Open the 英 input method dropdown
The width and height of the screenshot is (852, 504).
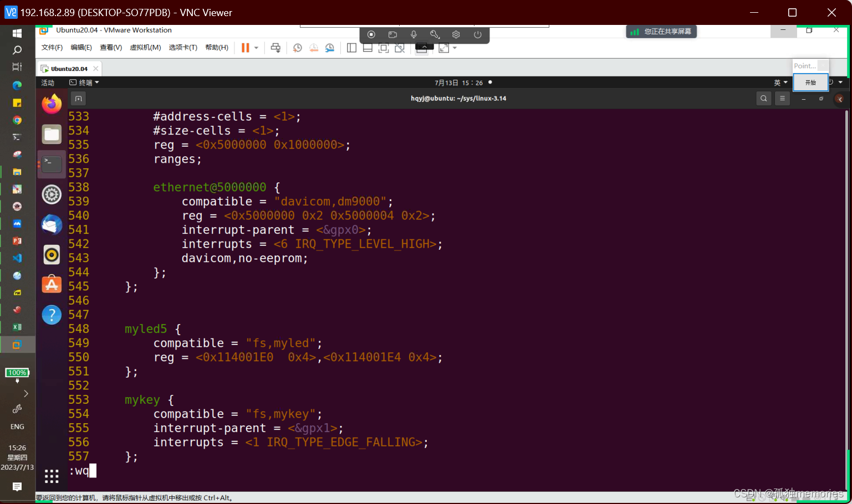point(780,83)
